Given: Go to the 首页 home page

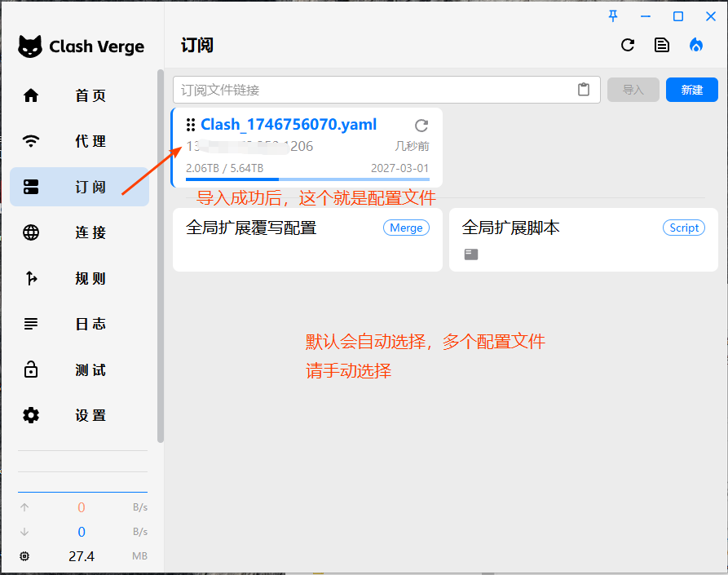Looking at the screenshot, I should (79, 95).
